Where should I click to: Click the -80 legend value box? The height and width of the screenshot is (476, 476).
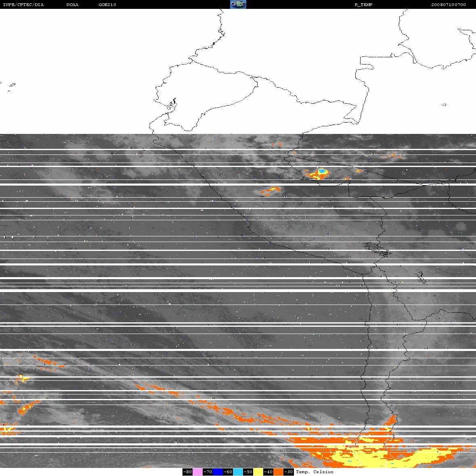[187, 472]
